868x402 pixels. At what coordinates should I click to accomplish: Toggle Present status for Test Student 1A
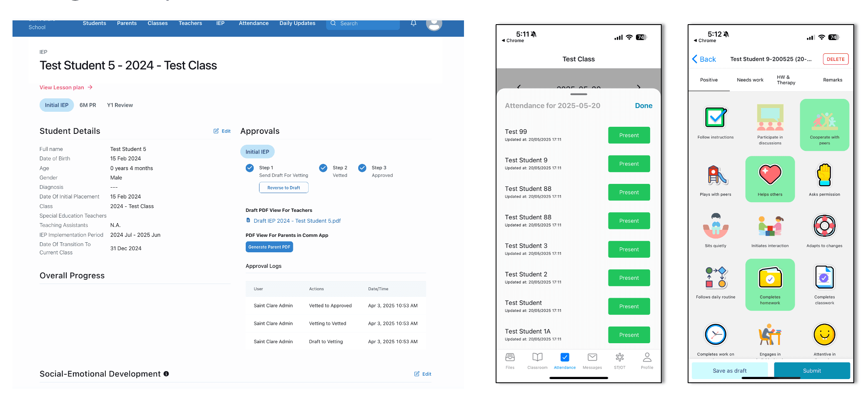coord(629,335)
